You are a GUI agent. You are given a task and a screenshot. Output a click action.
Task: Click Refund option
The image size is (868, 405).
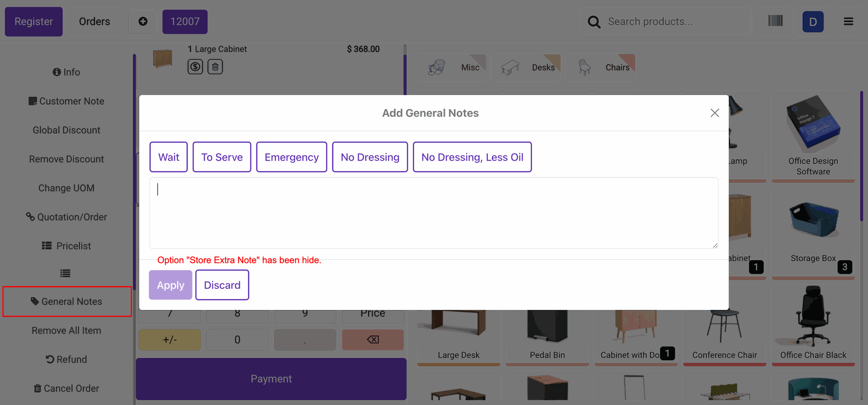tap(66, 359)
